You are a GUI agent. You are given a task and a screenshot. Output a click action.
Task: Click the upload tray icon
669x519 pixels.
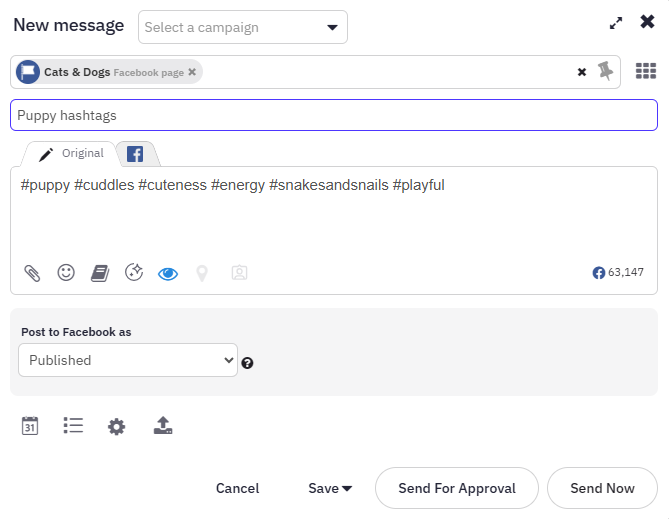pos(163,426)
